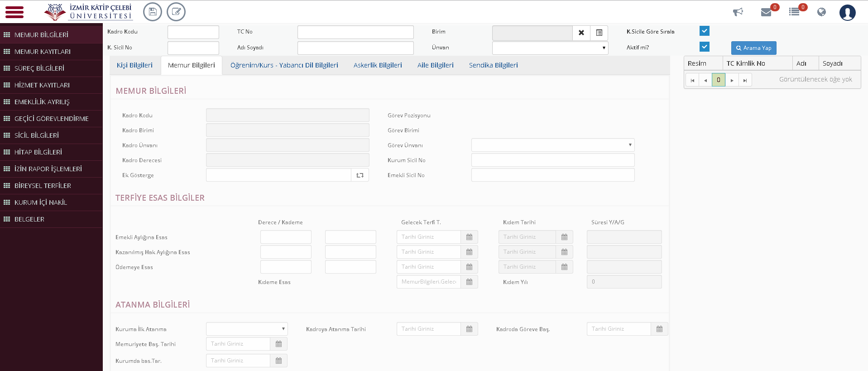Image resolution: width=868 pixels, height=371 pixels.
Task: Toggle K.Sicile Göre Sırala checkbox
Action: tap(704, 31)
